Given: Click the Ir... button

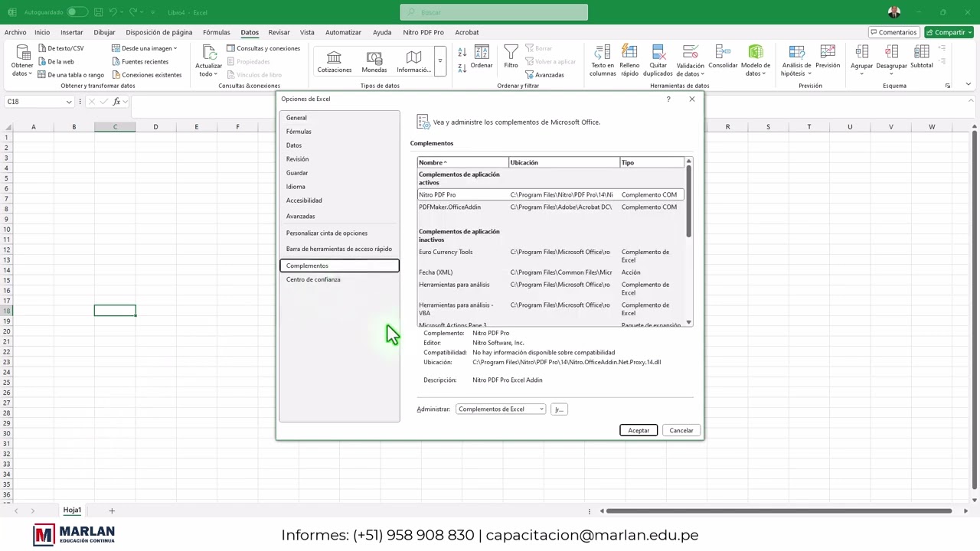Looking at the screenshot, I should 559,409.
